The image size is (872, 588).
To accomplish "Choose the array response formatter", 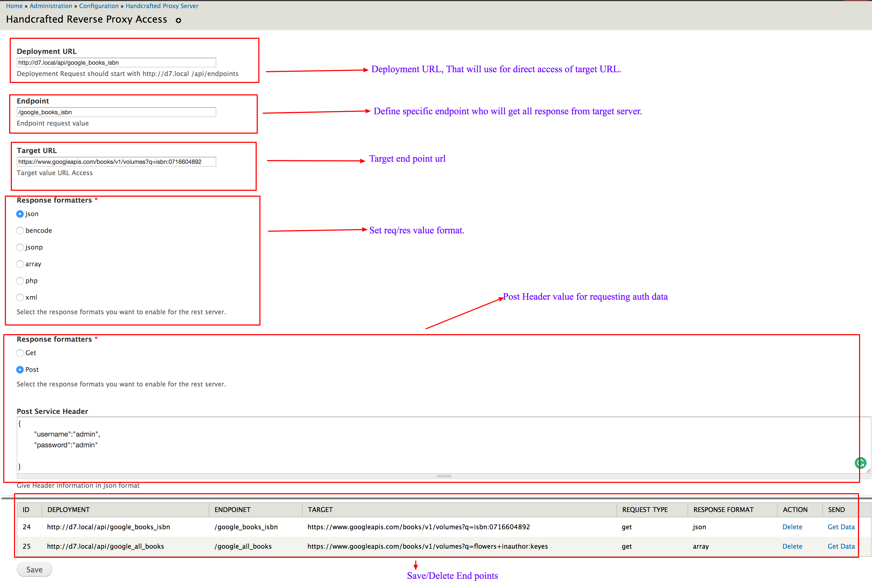I will [20, 264].
